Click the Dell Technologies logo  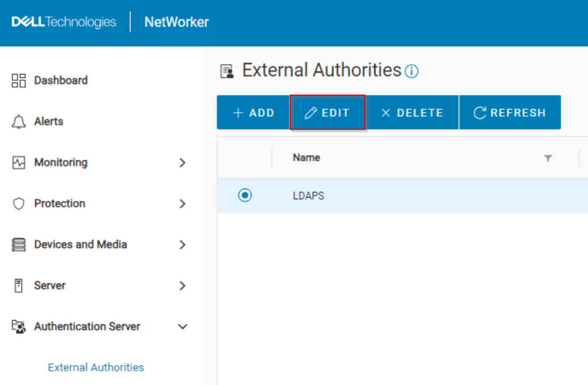point(63,22)
